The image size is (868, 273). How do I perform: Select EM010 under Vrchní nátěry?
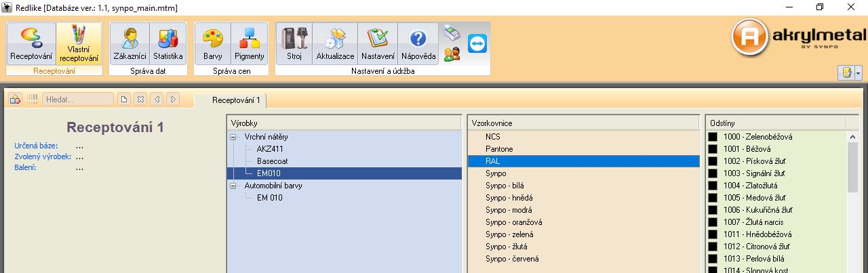pos(269,173)
